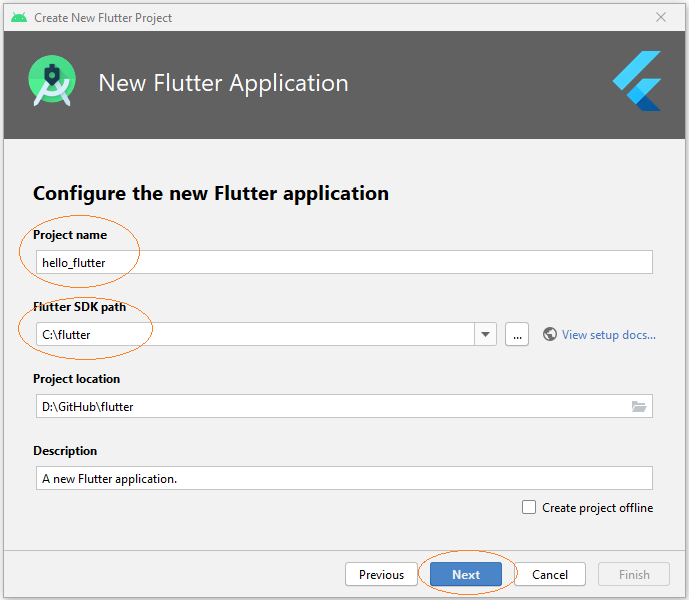Click the Description label
689x600 pixels.
(65, 451)
